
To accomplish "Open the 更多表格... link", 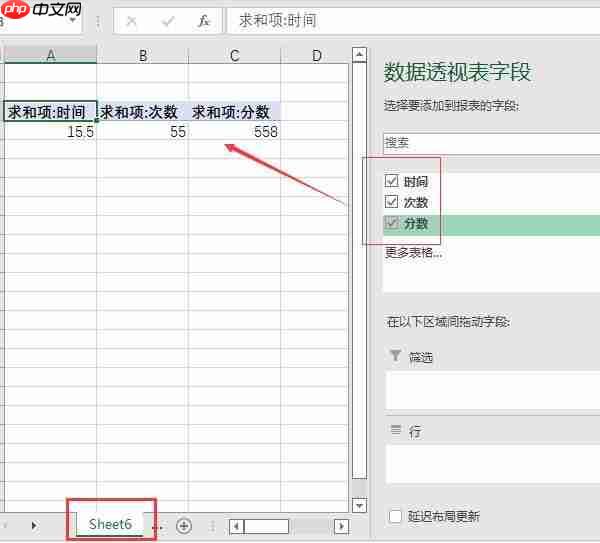I will (x=413, y=253).
